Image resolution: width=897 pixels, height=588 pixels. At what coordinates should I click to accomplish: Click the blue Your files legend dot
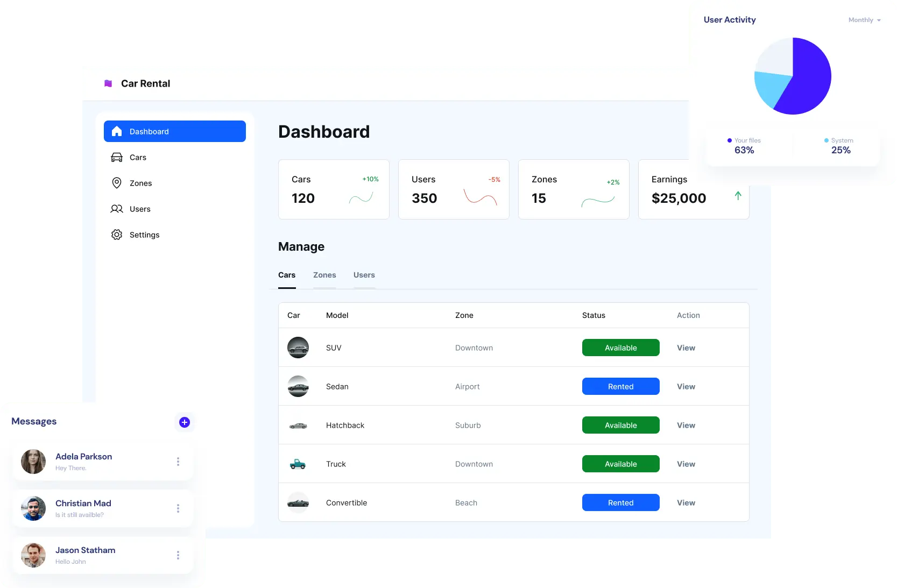(730, 140)
